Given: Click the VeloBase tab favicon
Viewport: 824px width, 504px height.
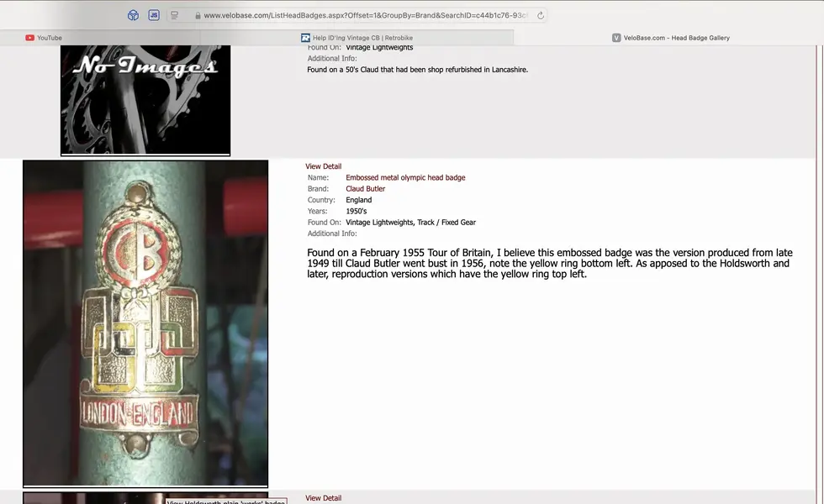Looking at the screenshot, I should click(616, 38).
